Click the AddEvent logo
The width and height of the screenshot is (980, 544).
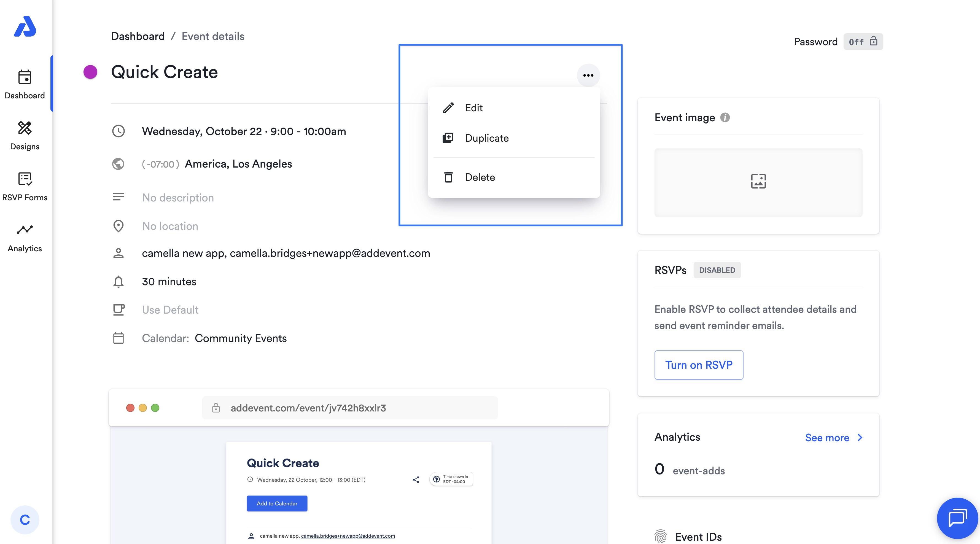[25, 27]
